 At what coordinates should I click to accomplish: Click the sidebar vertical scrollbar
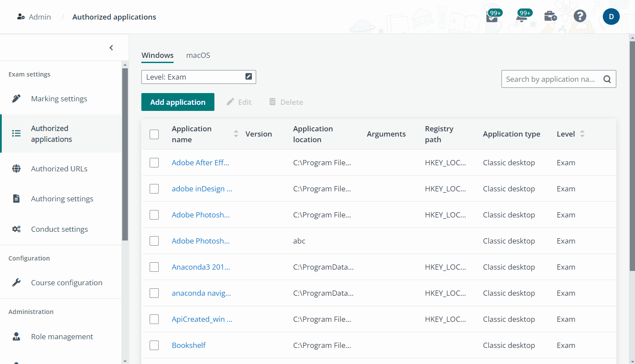[x=125, y=154]
